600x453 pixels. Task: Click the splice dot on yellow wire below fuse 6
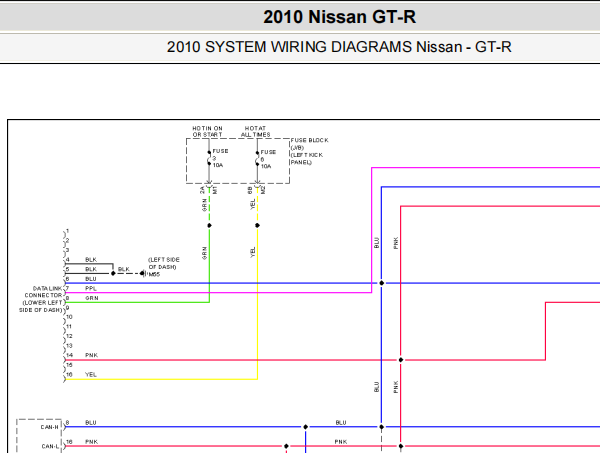pyautogui.click(x=258, y=225)
